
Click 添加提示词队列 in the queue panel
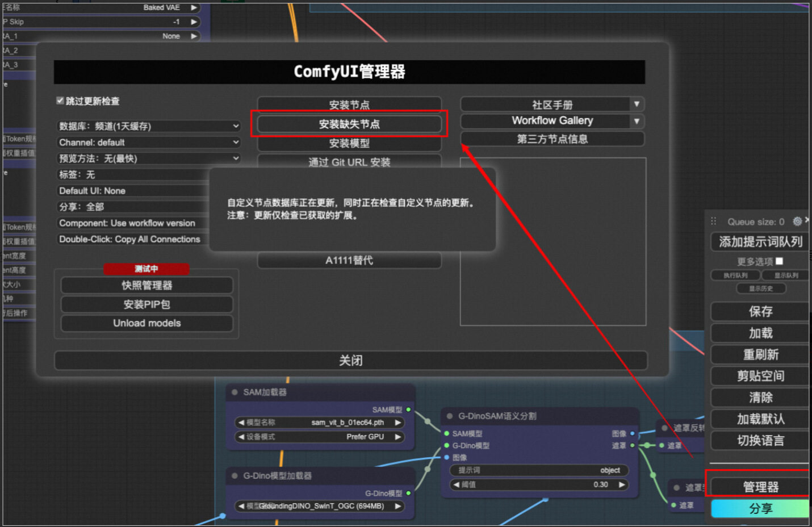[760, 242]
